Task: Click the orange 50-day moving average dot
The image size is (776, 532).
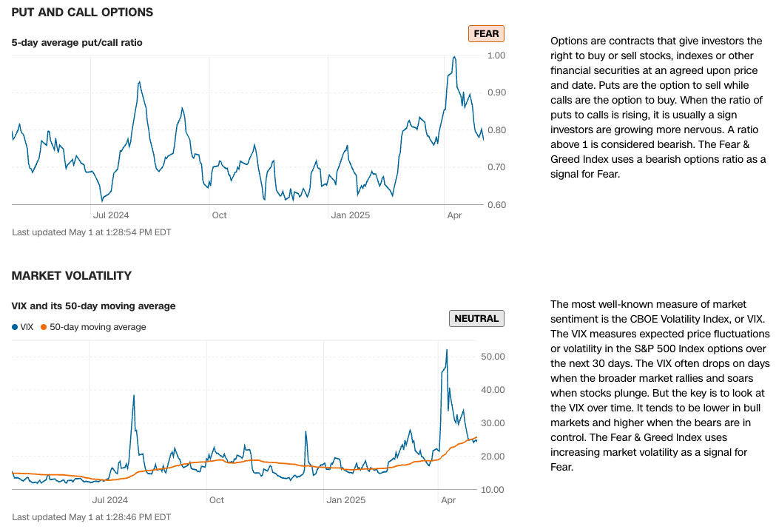Action: coord(44,327)
